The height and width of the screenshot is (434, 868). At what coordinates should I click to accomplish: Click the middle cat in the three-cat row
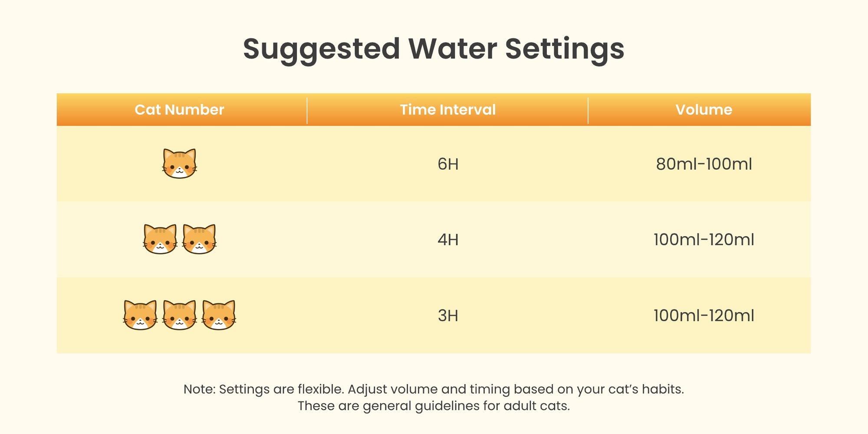click(x=179, y=315)
